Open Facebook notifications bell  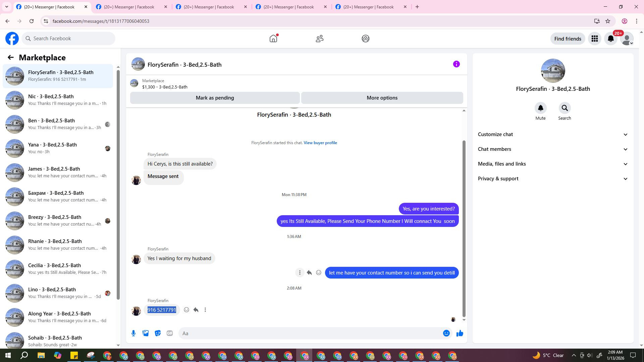[610, 39]
